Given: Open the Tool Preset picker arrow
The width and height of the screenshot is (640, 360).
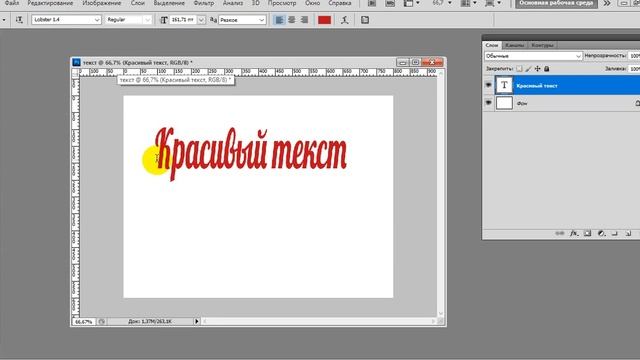Looking at the screenshot, I should coord(4,20).
